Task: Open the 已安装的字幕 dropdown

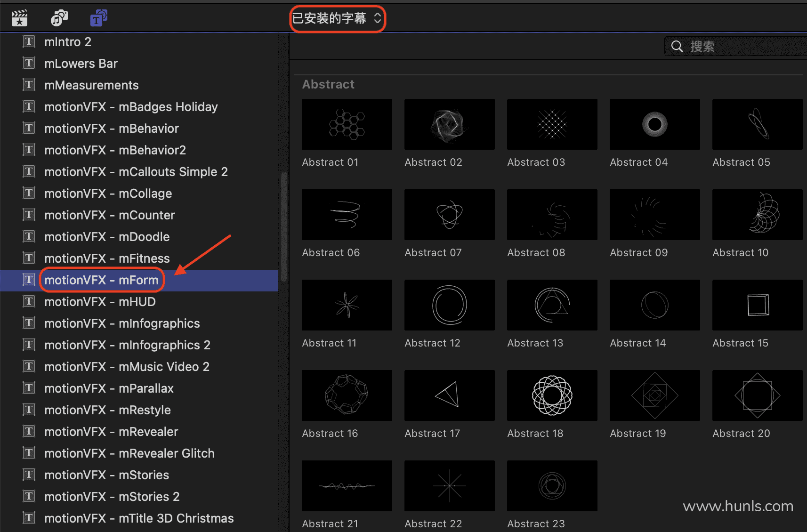Action: [x=337, y=18]
